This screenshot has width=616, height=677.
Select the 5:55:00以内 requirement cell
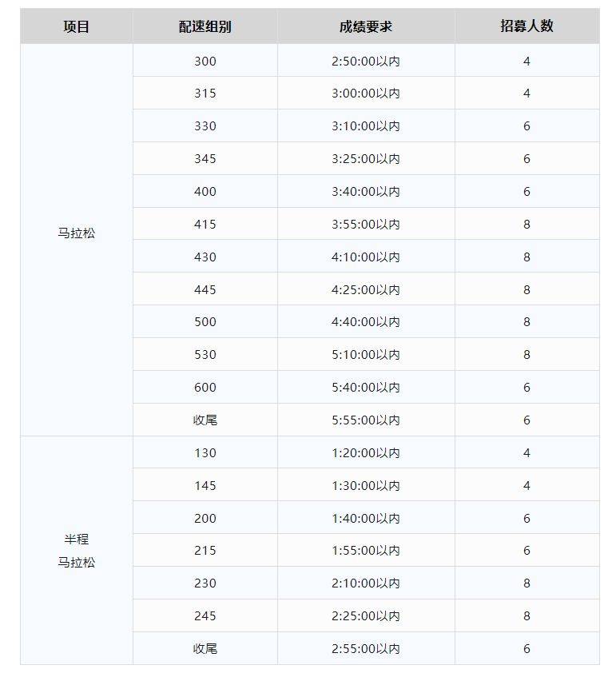366,420
